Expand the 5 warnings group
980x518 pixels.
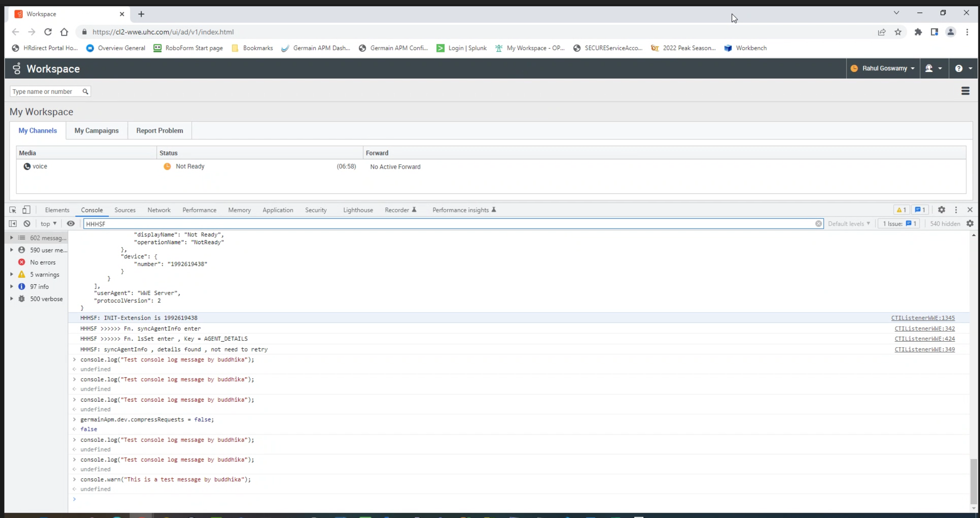coord(12,274)
